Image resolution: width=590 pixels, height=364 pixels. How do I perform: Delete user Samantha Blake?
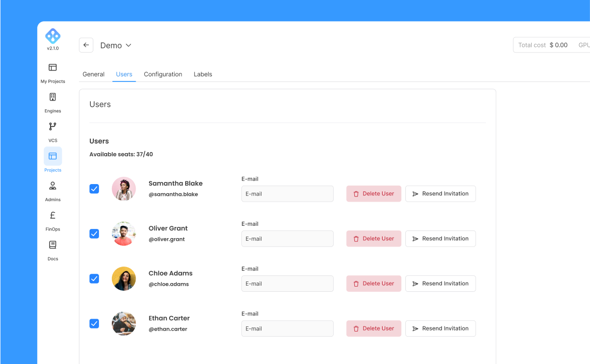click(373, 194)
